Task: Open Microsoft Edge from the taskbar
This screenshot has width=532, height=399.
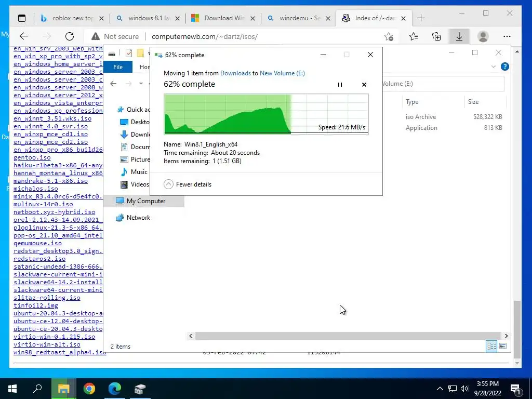Action: tap(115, 389)
